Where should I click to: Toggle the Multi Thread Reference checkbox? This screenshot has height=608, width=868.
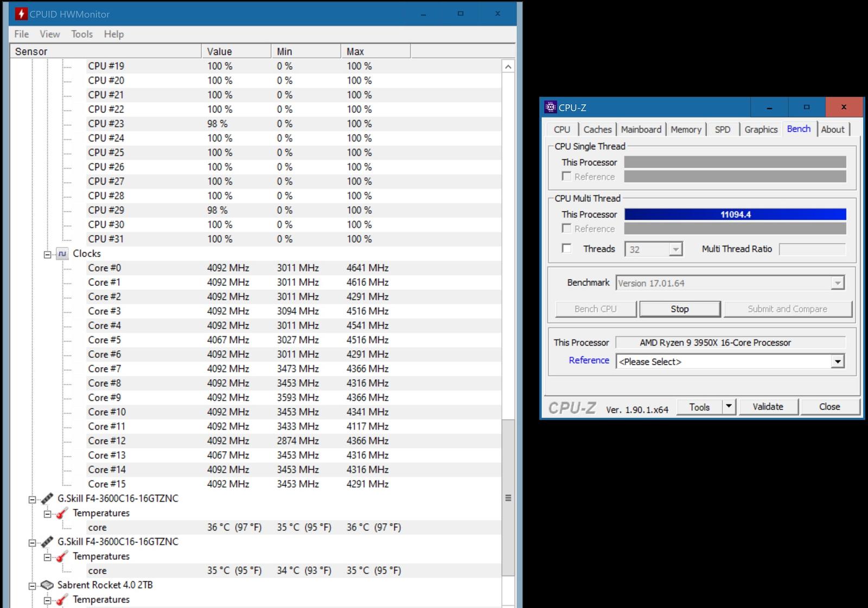pyautogui.click(x=566, y=228)
